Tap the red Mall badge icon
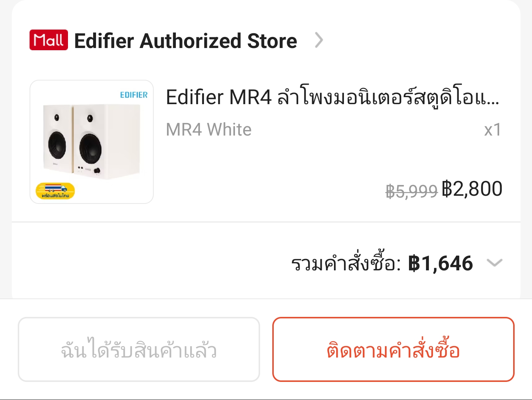 (x=49, y=40)
